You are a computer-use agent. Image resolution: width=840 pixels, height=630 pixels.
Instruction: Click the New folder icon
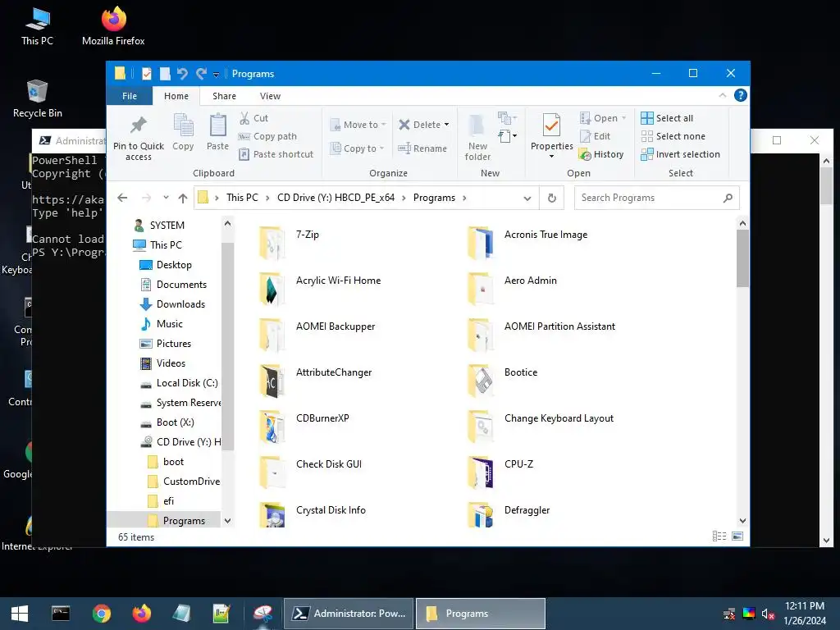[477, 125]
